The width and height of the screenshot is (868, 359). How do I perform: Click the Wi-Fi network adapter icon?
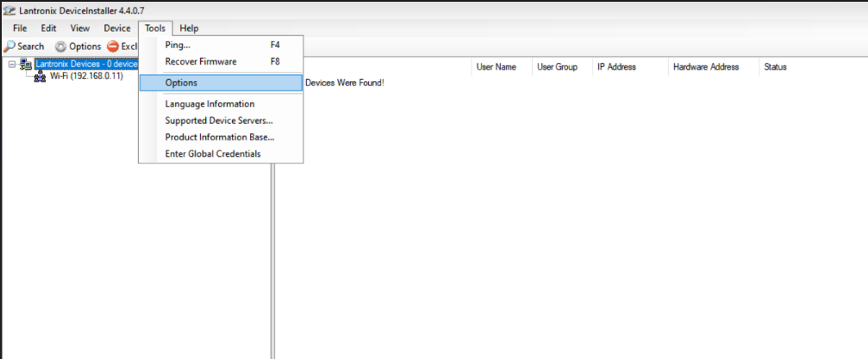pyautogui.click(x=40, y=77)
